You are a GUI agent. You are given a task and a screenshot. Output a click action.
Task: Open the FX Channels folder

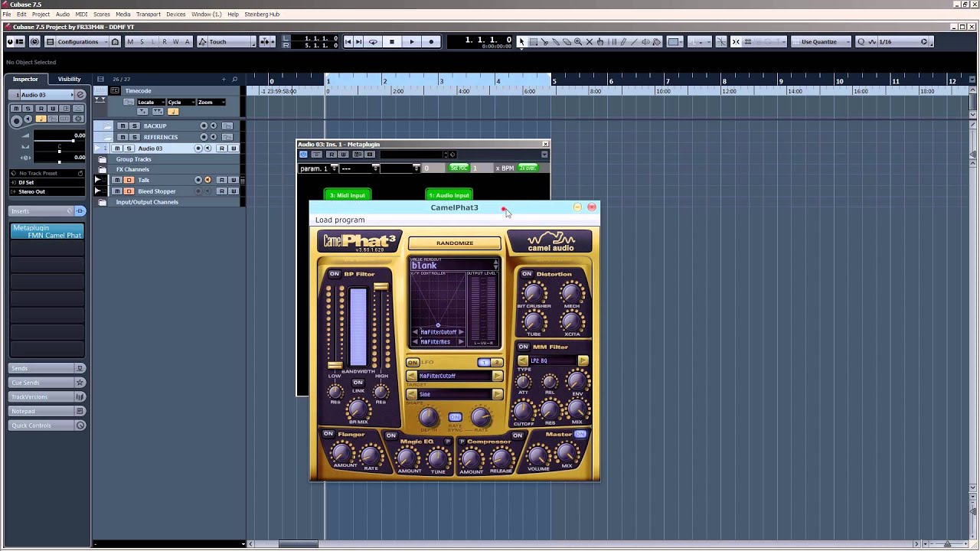(102, 169)
